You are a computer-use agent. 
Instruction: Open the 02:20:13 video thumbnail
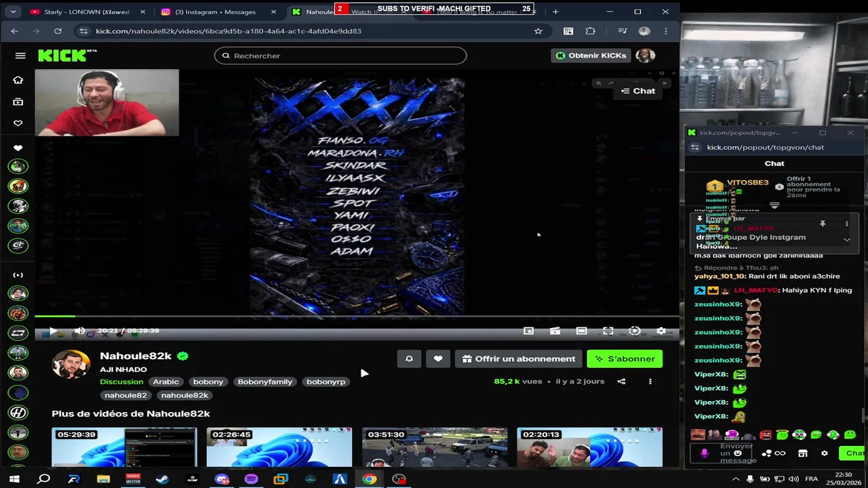click(590, 447)
